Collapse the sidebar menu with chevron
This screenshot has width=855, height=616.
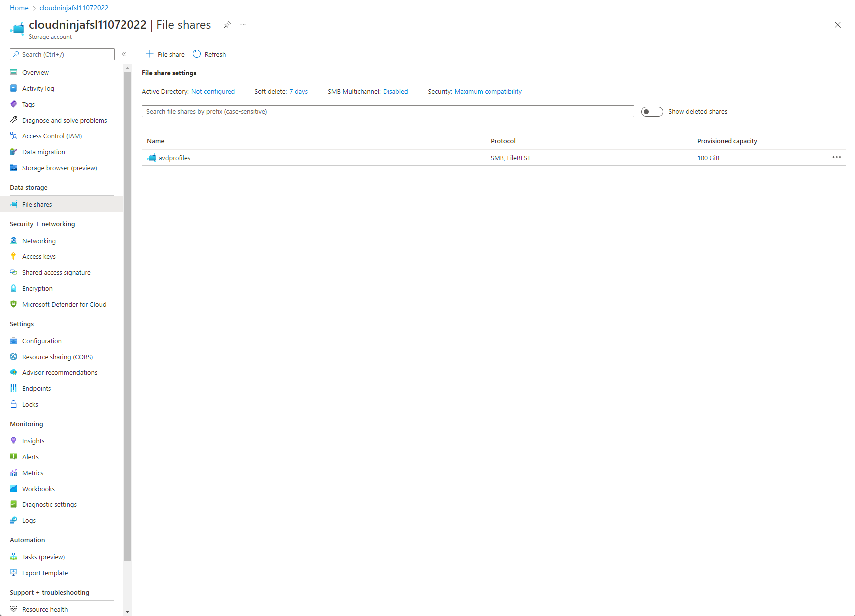point(124,54)
